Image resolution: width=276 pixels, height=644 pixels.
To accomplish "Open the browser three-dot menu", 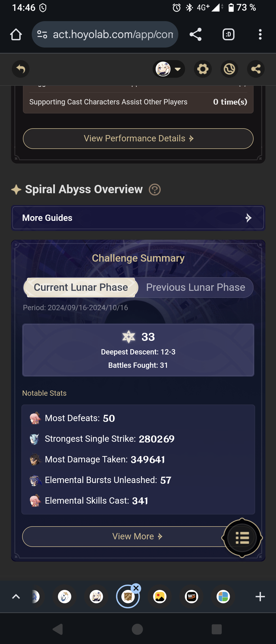I will pos(260,34).
